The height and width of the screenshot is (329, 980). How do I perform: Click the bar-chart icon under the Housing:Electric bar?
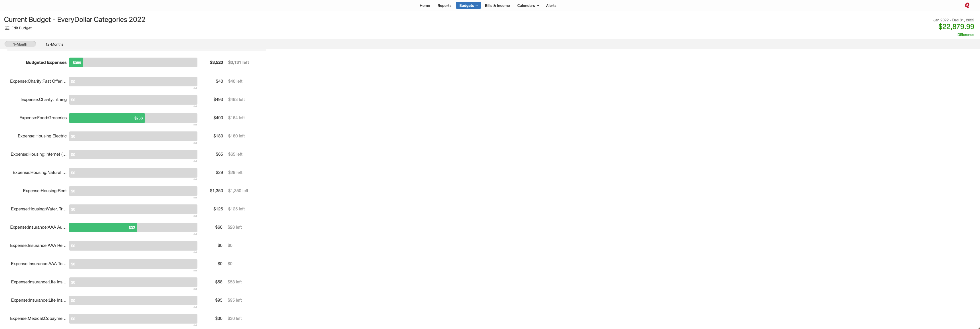point(195,143)
